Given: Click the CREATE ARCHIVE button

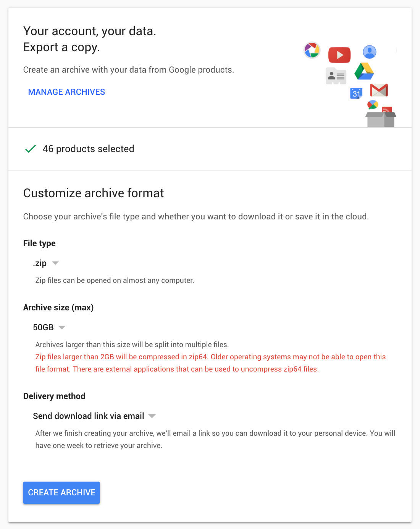Looking at the screenshot, I should coord(61,492).
